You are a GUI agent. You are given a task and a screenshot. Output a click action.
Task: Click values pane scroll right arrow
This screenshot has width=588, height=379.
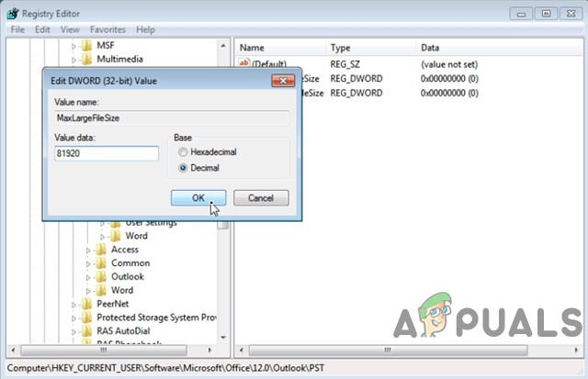tap(576, 351)
